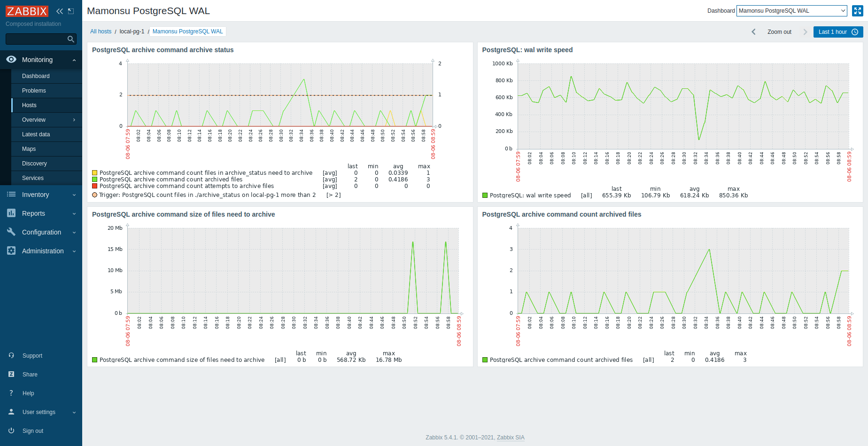The width and height of the screenshot is (868, 446).
Task: Expand the Reports menu chevron
Action: tap(74, 213)
